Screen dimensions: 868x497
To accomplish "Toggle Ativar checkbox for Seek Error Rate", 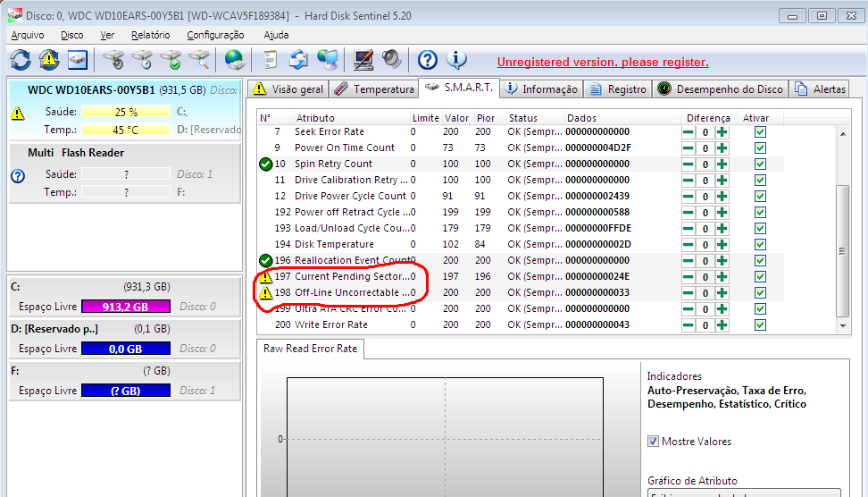I will (x=760, y=132).
